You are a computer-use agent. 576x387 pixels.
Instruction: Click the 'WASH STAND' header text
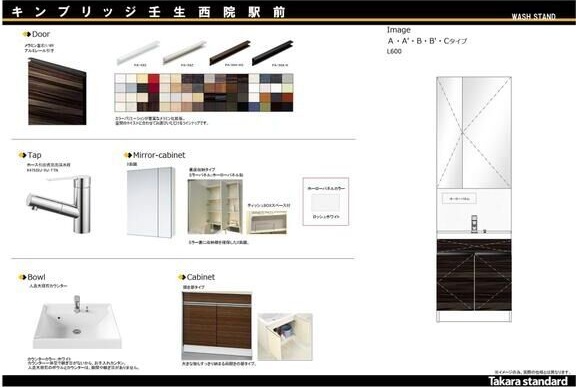(x=533, y=17)
